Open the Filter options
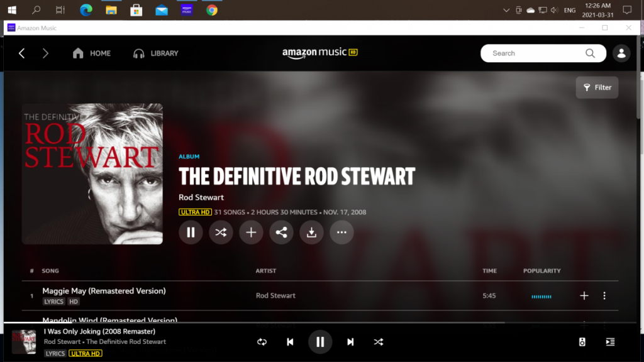The width and height of the screenshot is (644, 362). pos(597,87)
